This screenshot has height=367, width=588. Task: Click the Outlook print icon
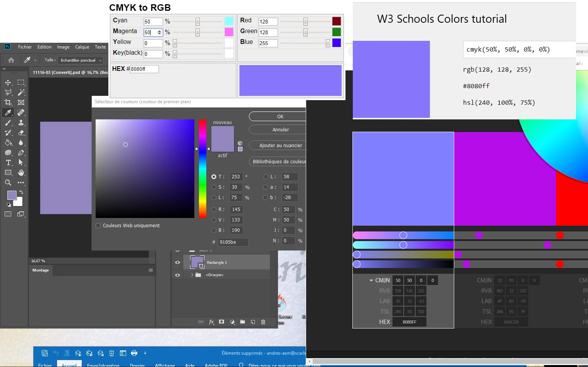point(134,353)
